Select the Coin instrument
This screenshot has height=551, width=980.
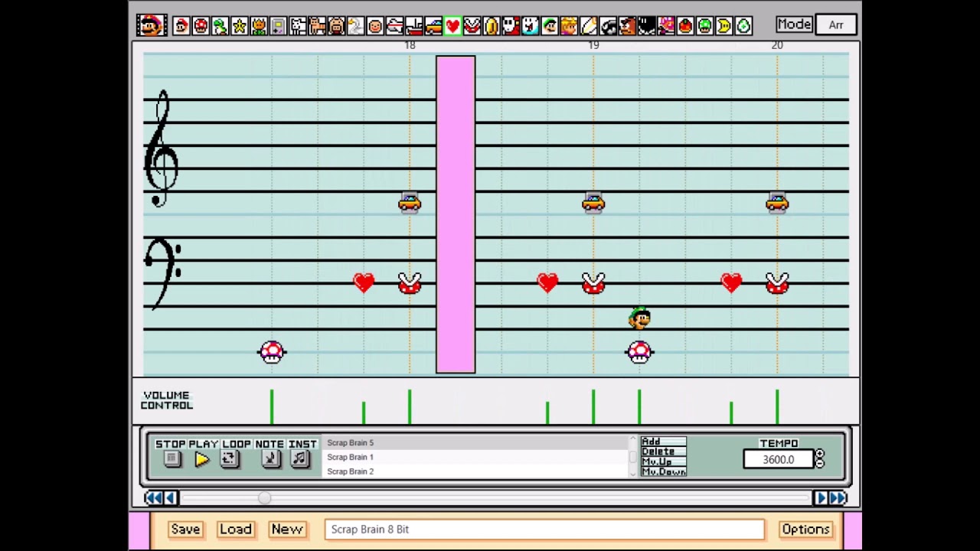pyautogui.click(x=492, y=26)
